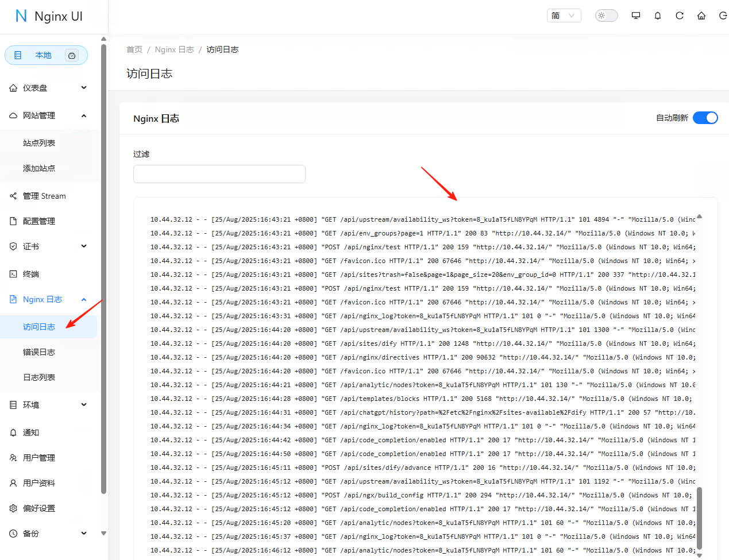The image size is (729, 560).
Task: Click the 配置管理 sidebar link
Action: point(39,221)
